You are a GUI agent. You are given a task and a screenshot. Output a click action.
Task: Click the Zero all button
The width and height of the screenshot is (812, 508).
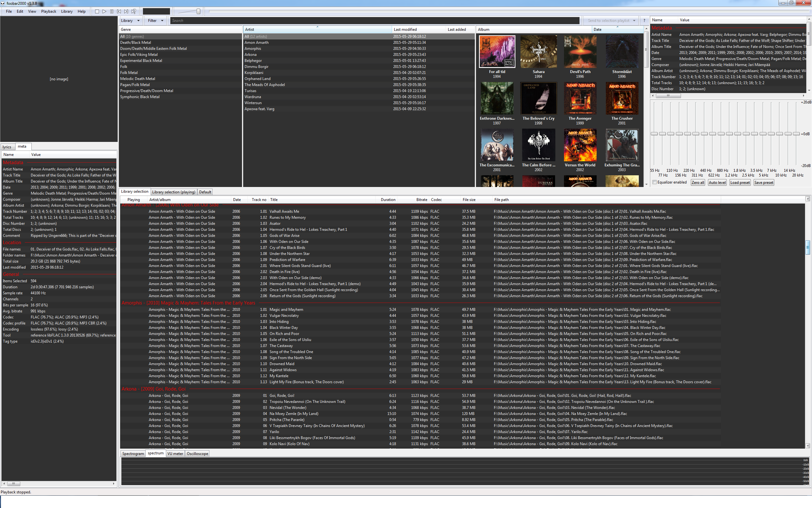(697, 183)
